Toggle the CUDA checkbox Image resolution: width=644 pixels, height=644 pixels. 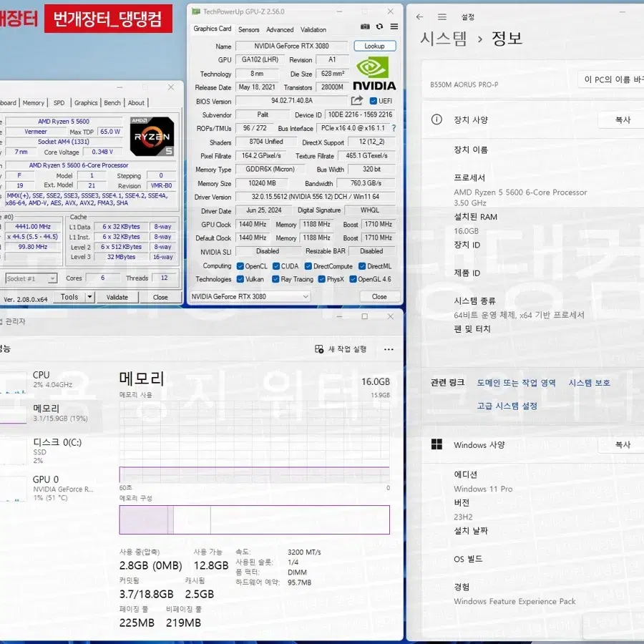276,266
